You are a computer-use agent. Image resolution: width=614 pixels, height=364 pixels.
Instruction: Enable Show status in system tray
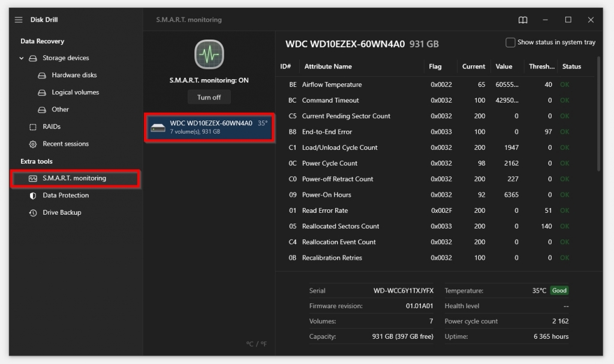510,42
